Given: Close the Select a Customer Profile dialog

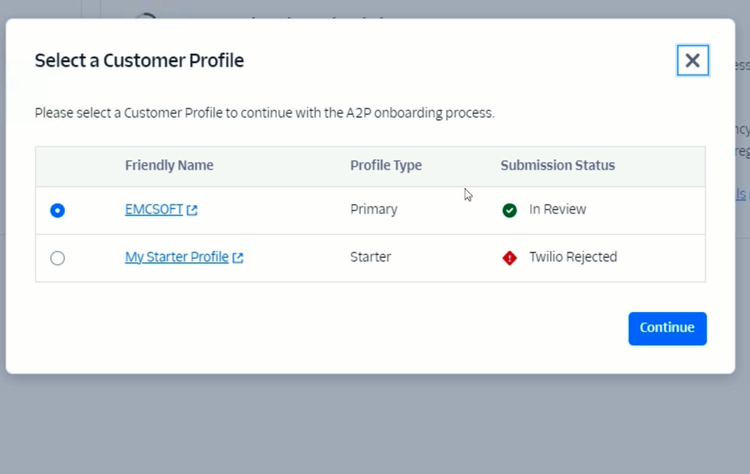Looking at the screenshot, I should click(x=692, y=61).
